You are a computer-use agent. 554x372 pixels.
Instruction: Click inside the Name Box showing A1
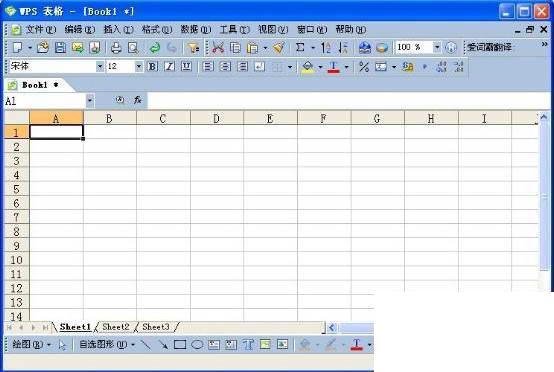45,101
